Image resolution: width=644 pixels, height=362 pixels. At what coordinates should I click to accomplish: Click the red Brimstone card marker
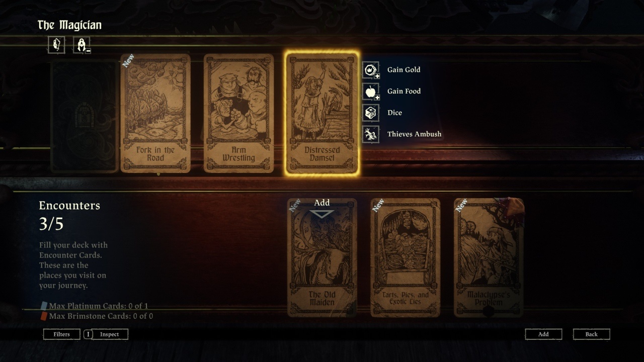point(44,316)
